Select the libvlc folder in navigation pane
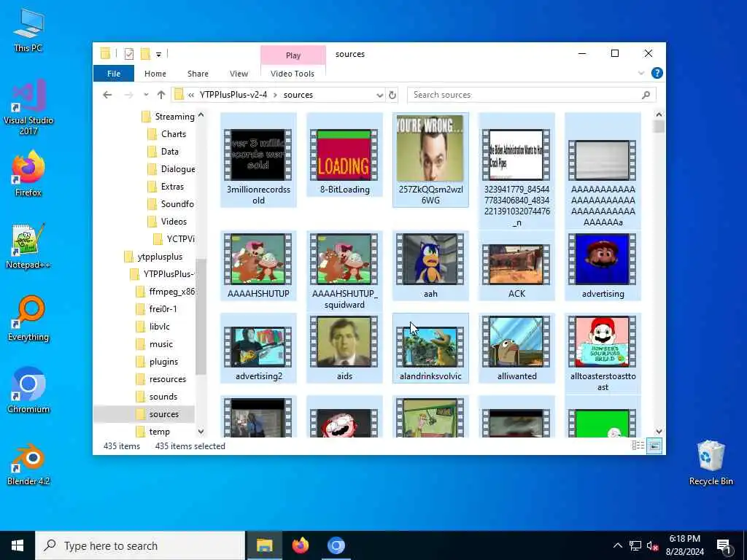 pos(153,326)
